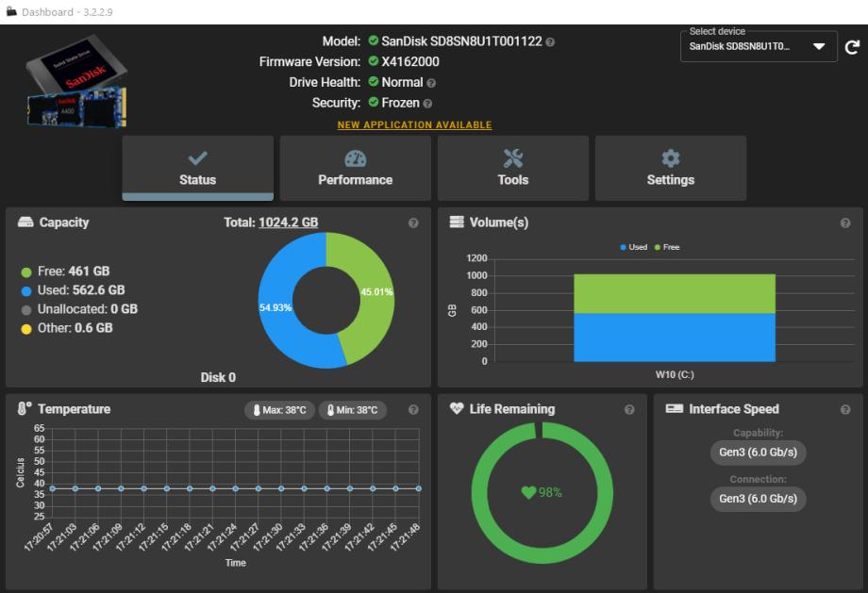Go to the Settings tab
Viewport: 868px width, 593px height.
[671, 169]
